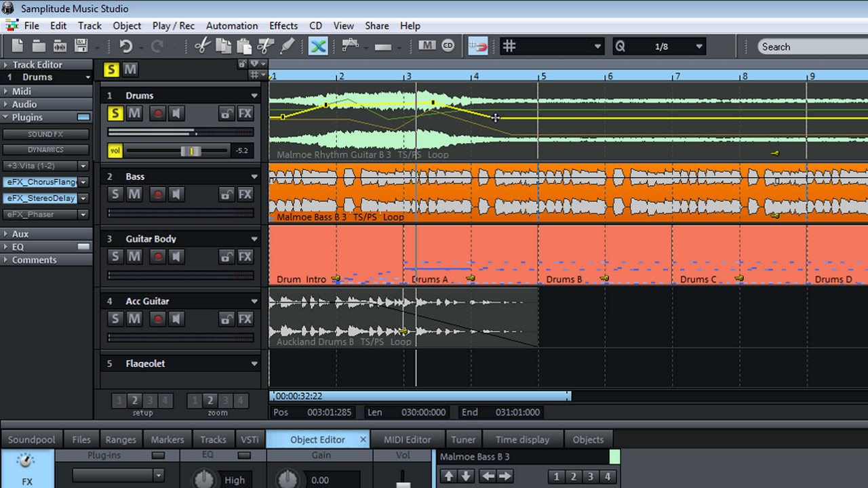868x488 pixels.
Task: Click the Drums track volume slider handle
Action: (191, 150)
